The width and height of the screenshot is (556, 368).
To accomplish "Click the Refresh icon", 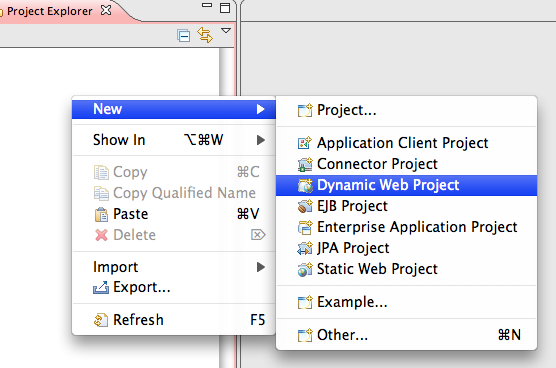I will coord(101,320).
